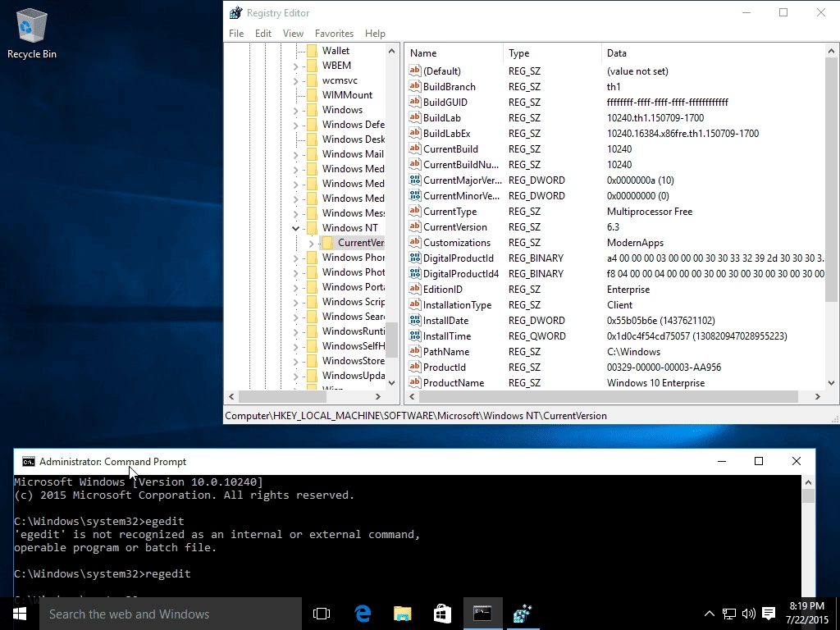Image resolution: width=840 pixels, height=630 pixels.
Task: Open the Store app from taskbar
Action: point(442,614)
